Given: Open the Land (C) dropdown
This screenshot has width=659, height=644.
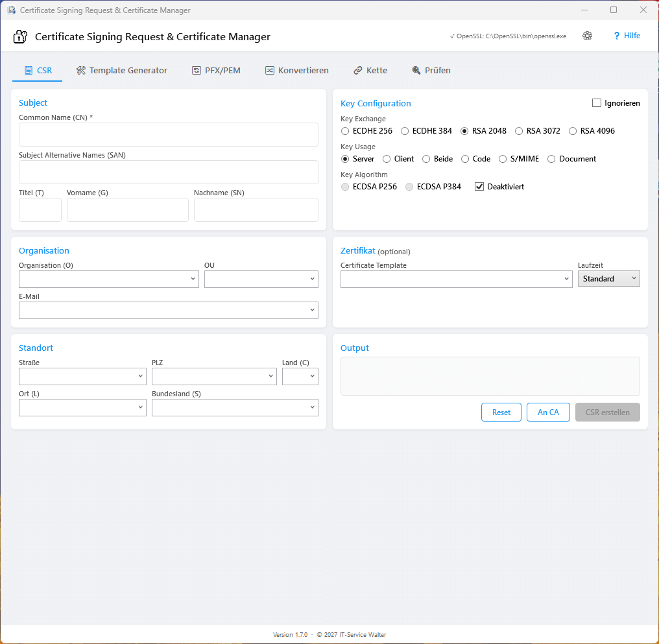Looking at the screenshot, I should 300,376.
